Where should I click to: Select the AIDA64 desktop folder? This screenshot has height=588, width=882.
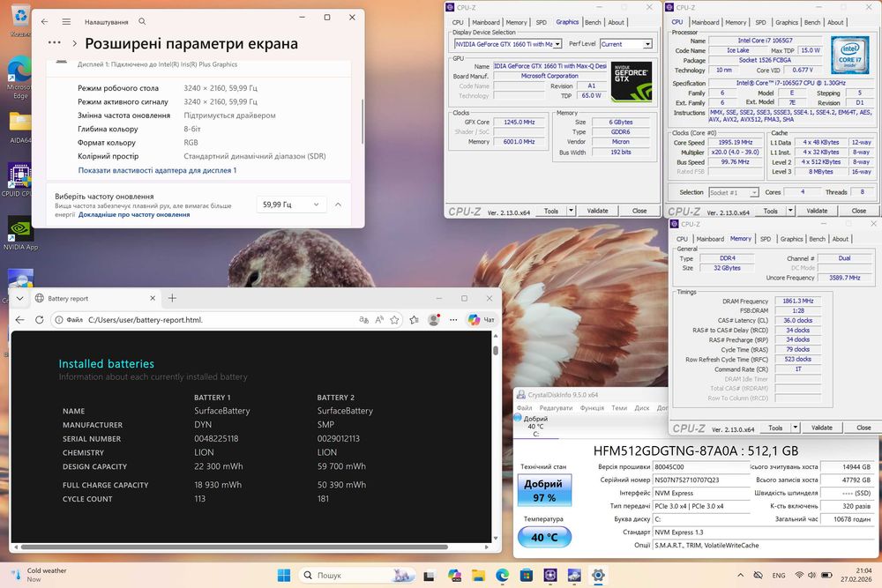pyautogui.click(x=20, y=128)
